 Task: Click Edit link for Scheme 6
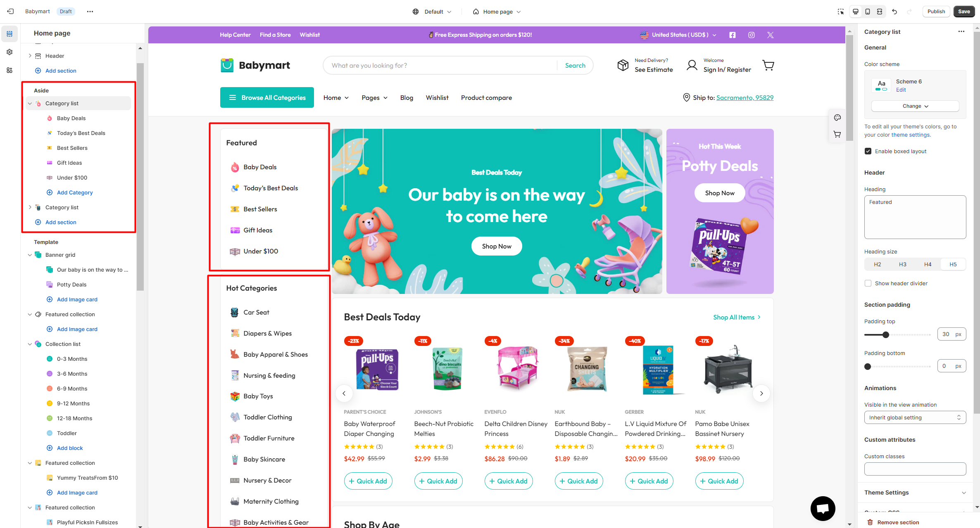(x=901, y=90)
